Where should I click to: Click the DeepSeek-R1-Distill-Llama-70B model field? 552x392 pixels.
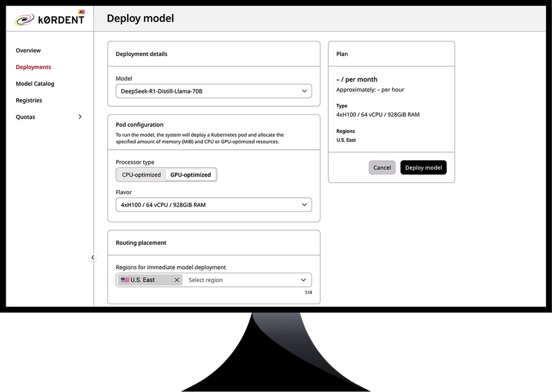(x=214, y=91)
